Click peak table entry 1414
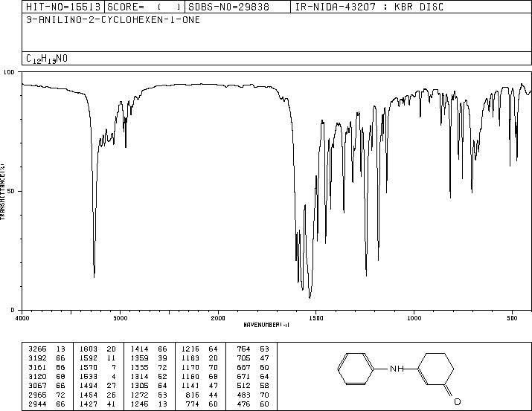532x411 pixels. coord(149,349)
